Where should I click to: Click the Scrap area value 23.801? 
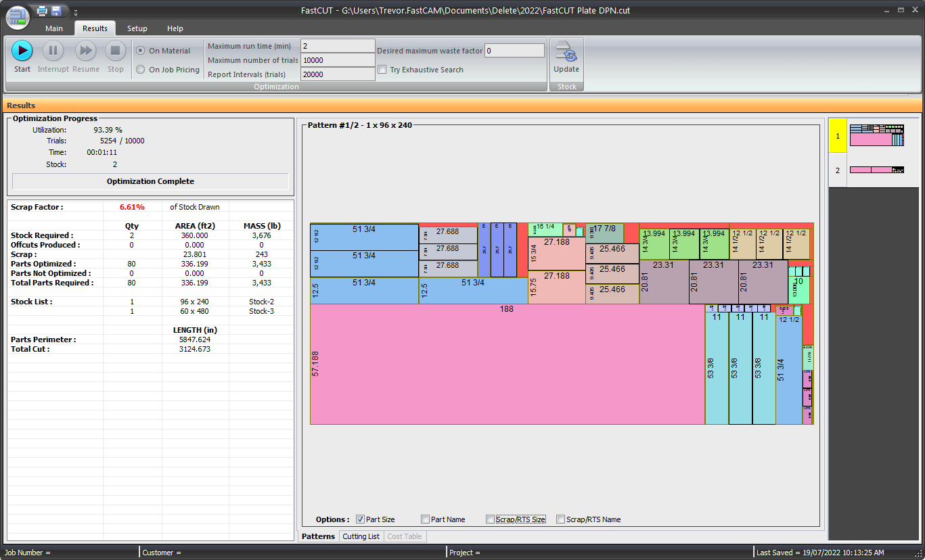coord(195,254)
